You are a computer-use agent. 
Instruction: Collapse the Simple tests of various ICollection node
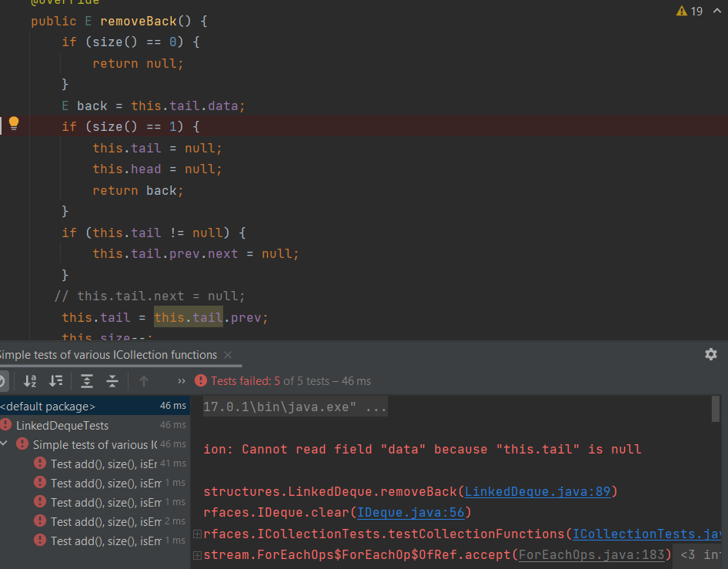(6, 444)
